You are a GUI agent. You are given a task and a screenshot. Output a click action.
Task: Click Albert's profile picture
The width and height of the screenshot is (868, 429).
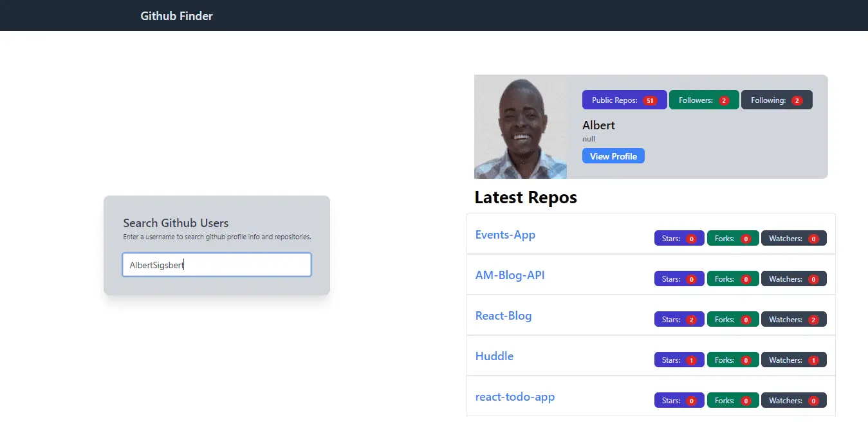520,127
